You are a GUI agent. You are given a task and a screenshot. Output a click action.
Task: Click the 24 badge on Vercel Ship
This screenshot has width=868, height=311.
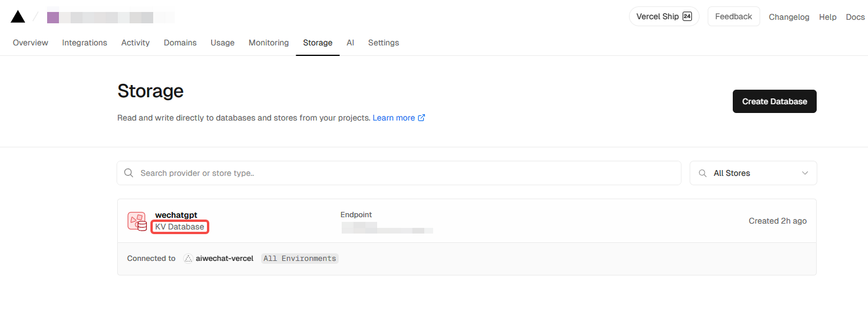[687, 17]
